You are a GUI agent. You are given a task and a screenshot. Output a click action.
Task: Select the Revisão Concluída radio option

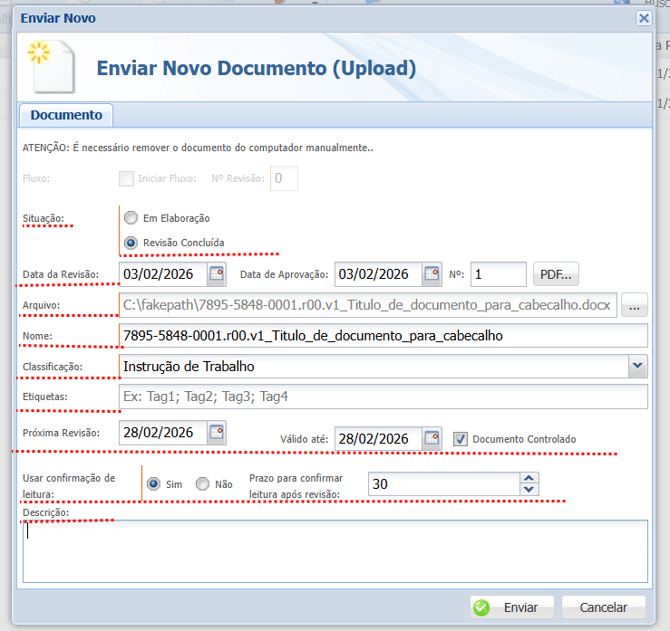pyautogui.click(x=130, y=242)
